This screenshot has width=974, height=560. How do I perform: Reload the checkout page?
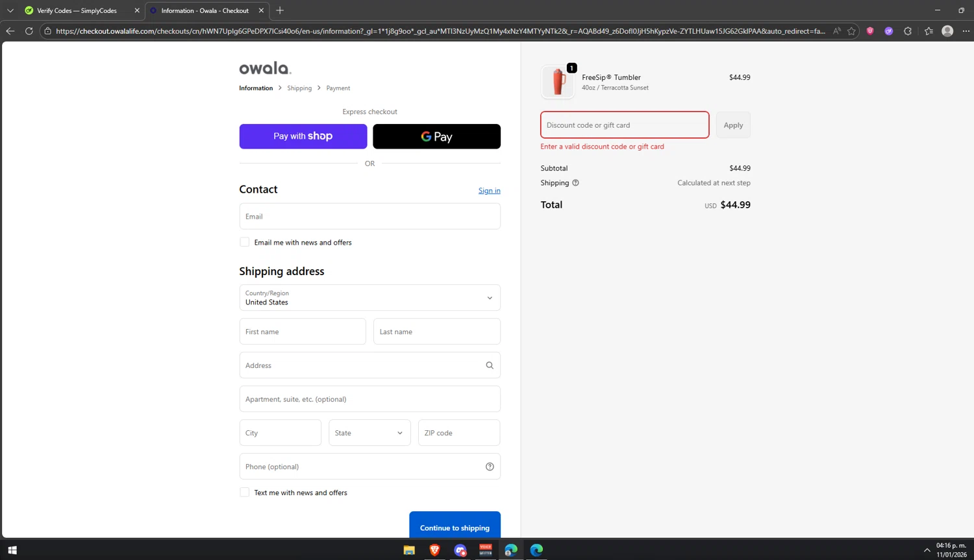(29, 30)
